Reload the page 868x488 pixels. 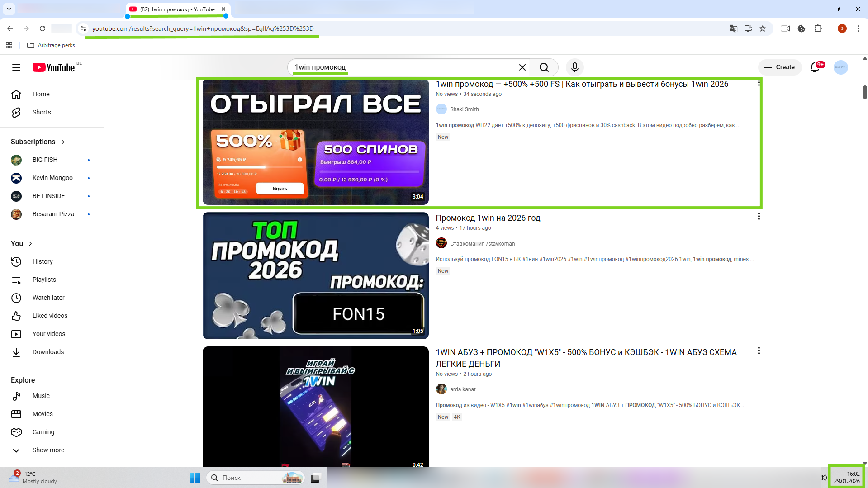(x=43, y=28)
